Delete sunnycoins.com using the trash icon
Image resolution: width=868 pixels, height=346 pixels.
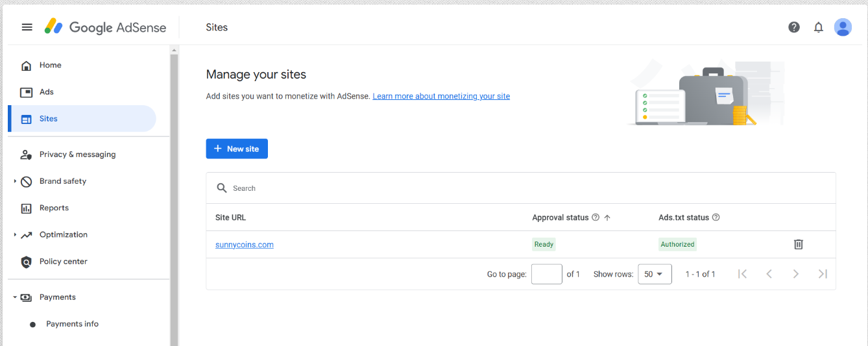(799, 244)
